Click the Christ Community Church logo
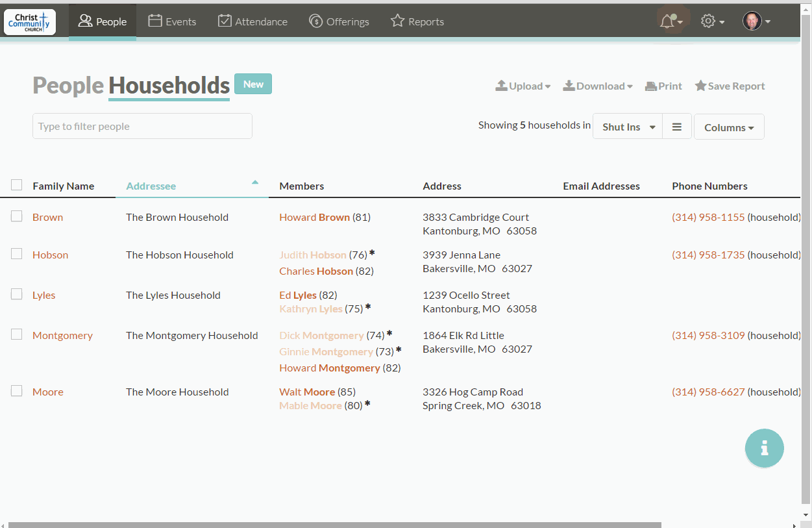Viewport: 812px width, 528px height. pyautogui.click(x=30, y=22)
